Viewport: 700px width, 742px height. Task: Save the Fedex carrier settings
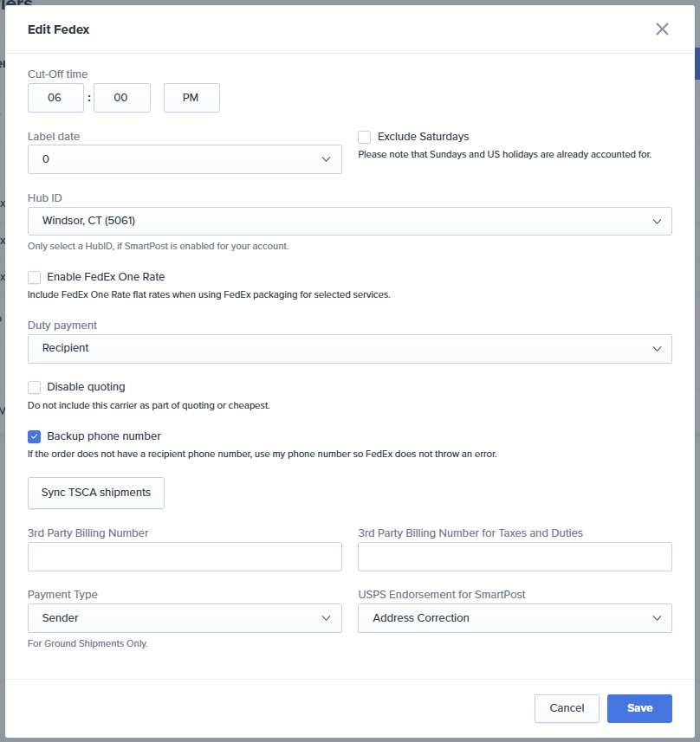pyautogui.click(x=639, y=708)
